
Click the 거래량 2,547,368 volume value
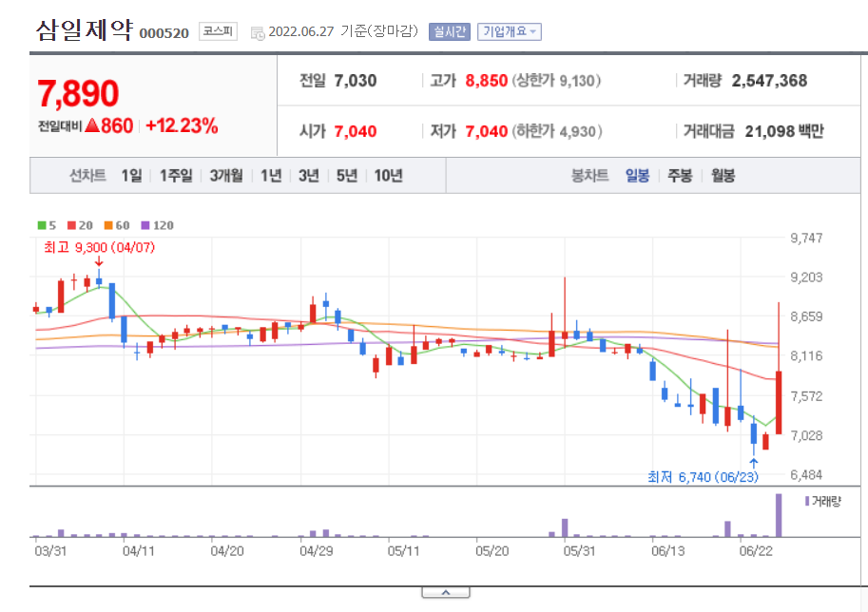tap(769, 81)
